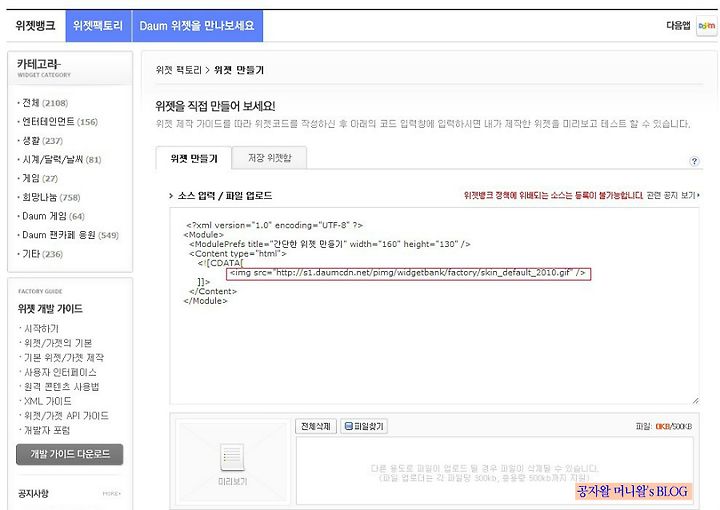
Task: Click the 전체삭제 button
Action: click(316, 426)
